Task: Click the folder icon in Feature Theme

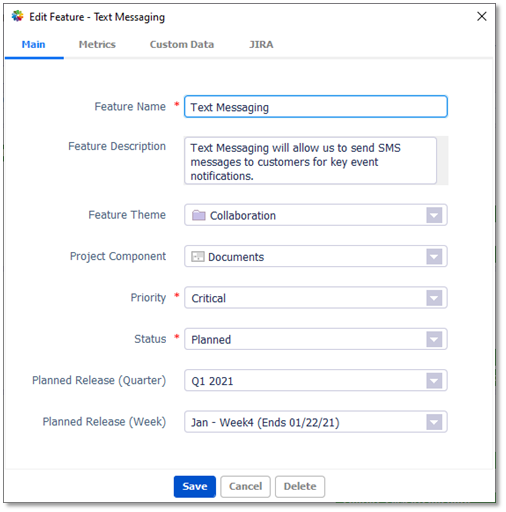Action: [x=198, y=215]
